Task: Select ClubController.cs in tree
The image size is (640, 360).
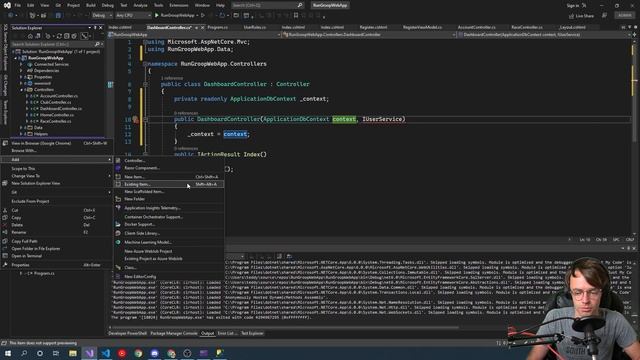Action: (56, 102)
